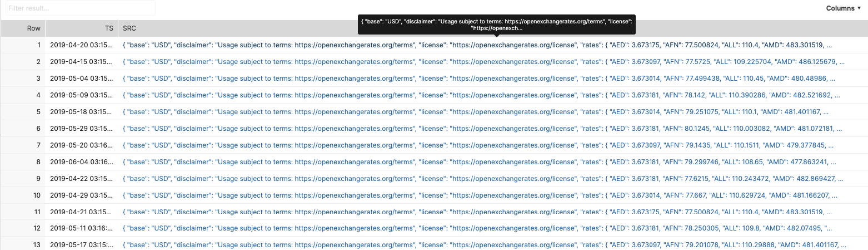
Task: Open the SRC JSON link in row 5
Action: click(x=476, y=112)
